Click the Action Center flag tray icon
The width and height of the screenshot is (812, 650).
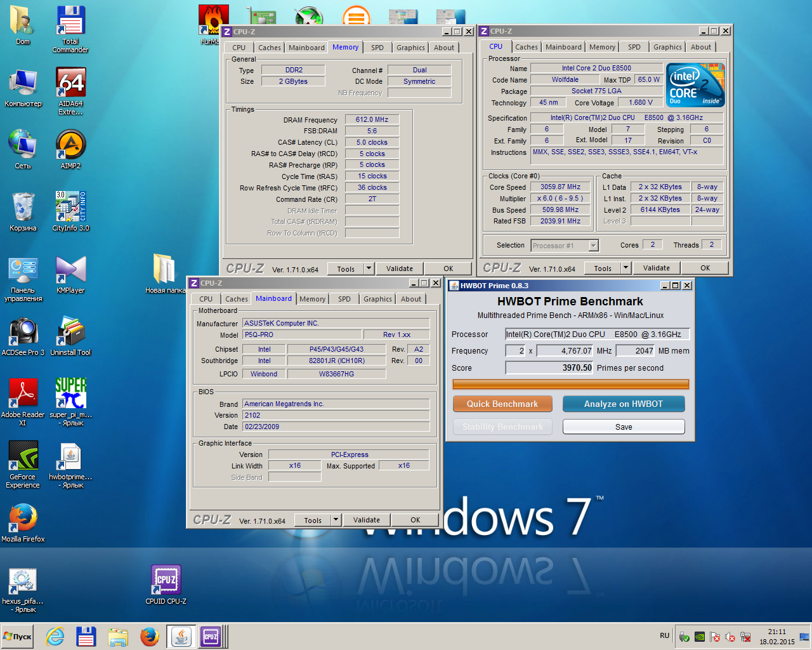715,637
